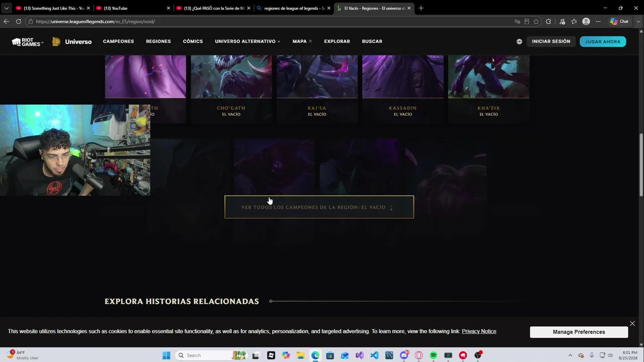
Task: Switch to the ¿Qué PASÓ con la Serie tab
Action: click(x=213, y=8)
